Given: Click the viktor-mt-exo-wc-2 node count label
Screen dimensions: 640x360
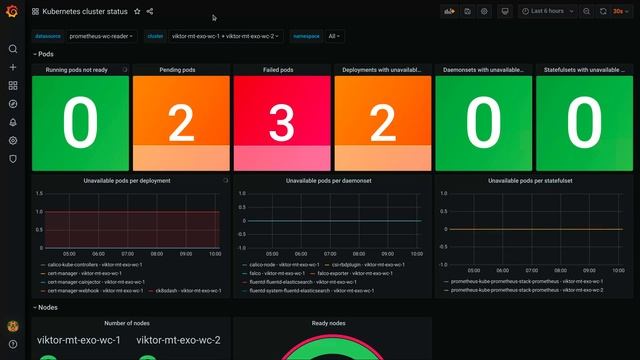Looking at the screenshot, I should (x=178, y=340).
